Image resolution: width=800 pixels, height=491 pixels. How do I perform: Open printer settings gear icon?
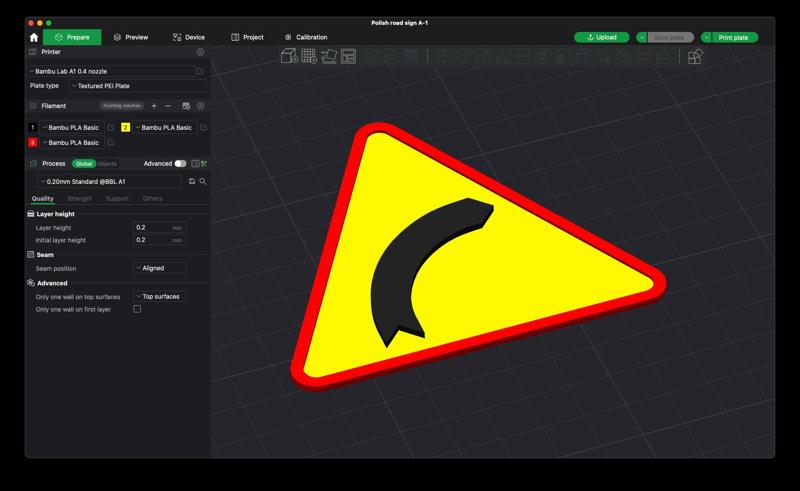click(200, 51)
